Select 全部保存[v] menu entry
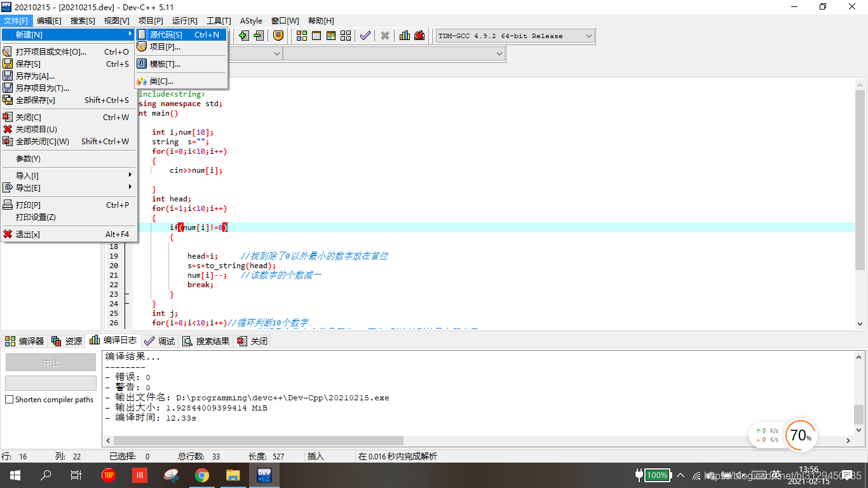The width and height of the screenshot is (868, 488). [x=68, y=100]
